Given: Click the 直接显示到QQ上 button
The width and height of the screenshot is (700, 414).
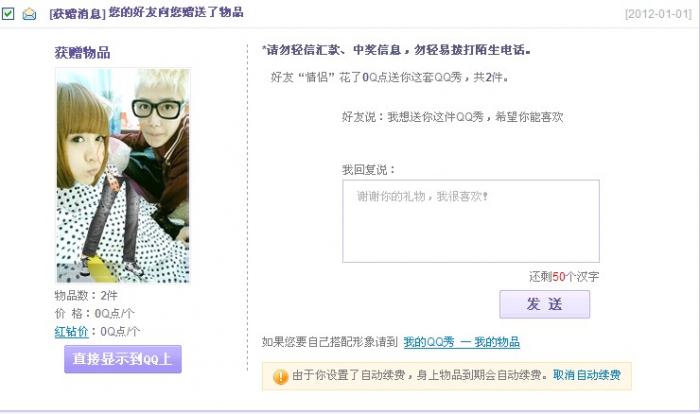Looking at the screenshot, I should (x=123, y=359).
